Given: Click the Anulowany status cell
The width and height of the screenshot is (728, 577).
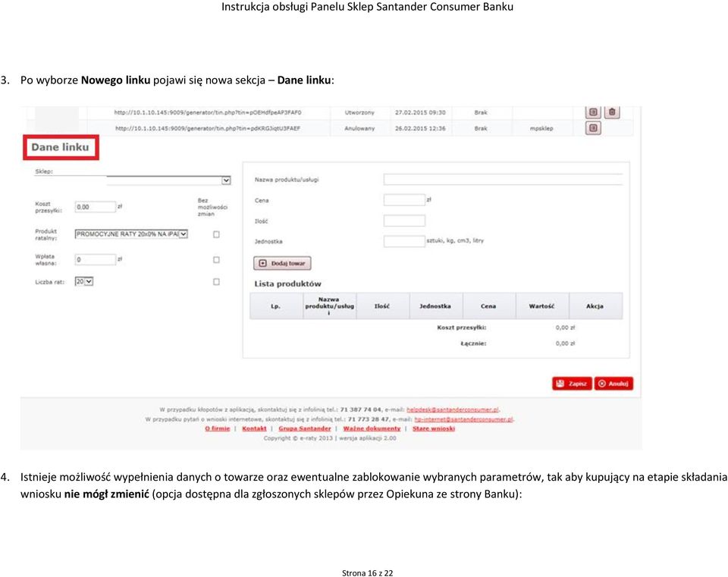Looking at the screenshot, I should 359,128.
